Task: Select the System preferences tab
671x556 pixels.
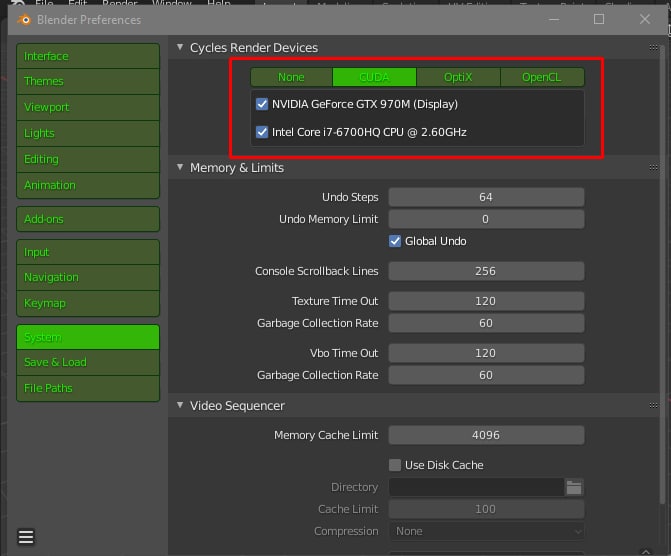Action: (x=88, y=337)
